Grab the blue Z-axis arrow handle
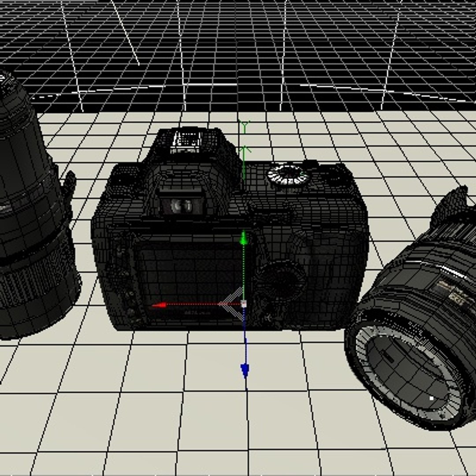 (245, 371)
